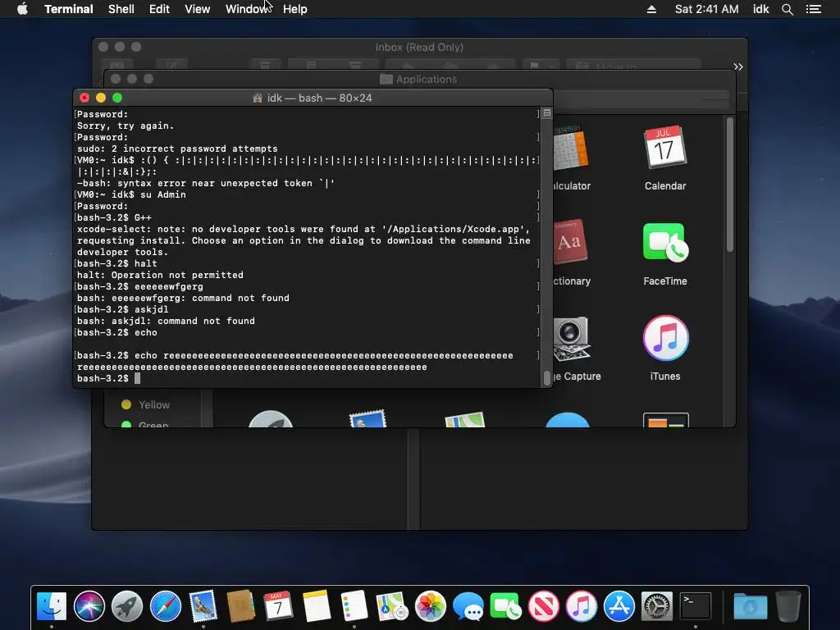Open the Window menu

(248, 9)
